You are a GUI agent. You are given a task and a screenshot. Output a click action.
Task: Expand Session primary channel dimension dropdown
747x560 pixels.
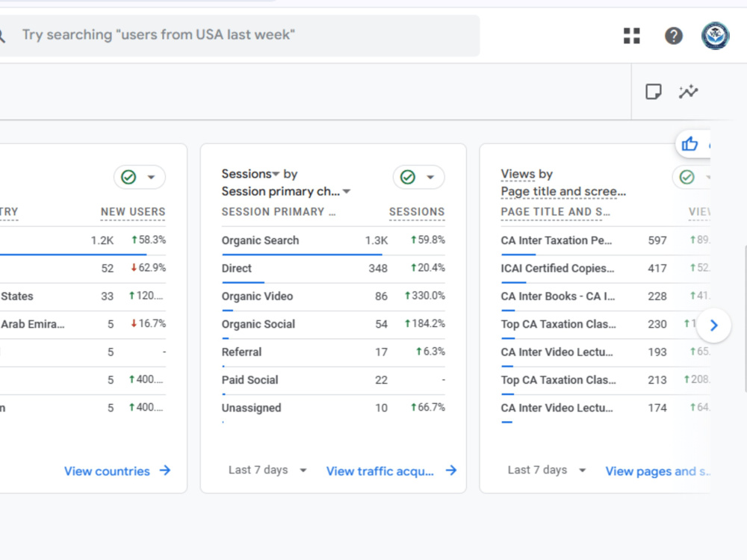[x=347, y=191]
